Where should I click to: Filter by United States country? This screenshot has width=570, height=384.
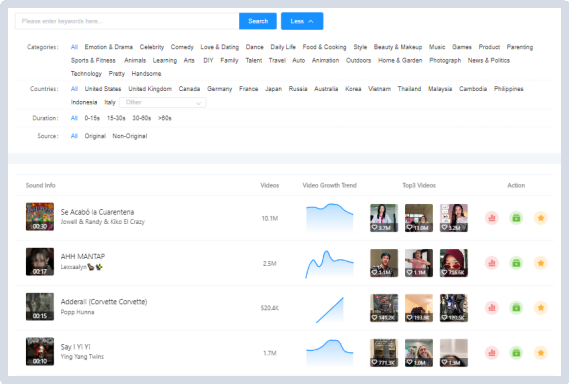point(103,89)
